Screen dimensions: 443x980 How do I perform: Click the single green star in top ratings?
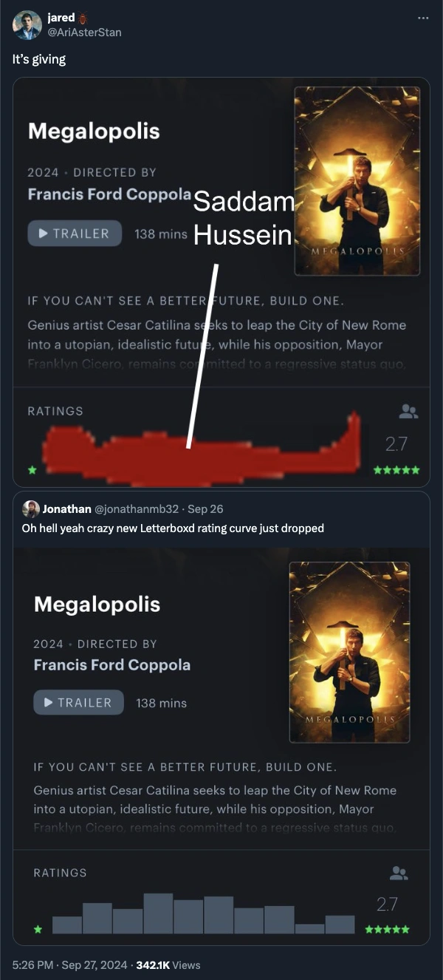coord(32,469)
